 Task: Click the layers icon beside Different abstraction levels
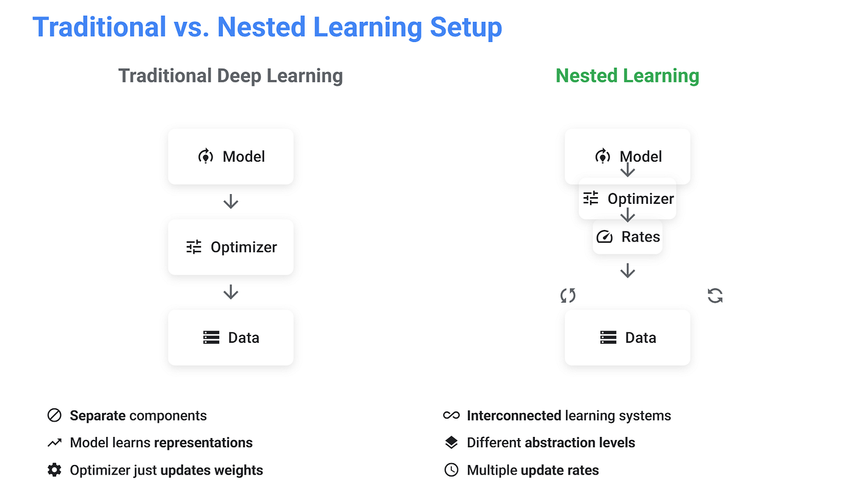coord(451,443)
